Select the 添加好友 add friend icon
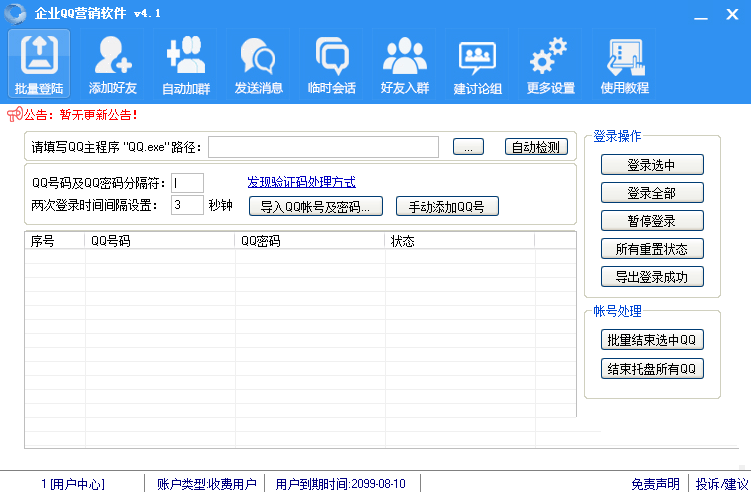 click(x=113, y=64)
